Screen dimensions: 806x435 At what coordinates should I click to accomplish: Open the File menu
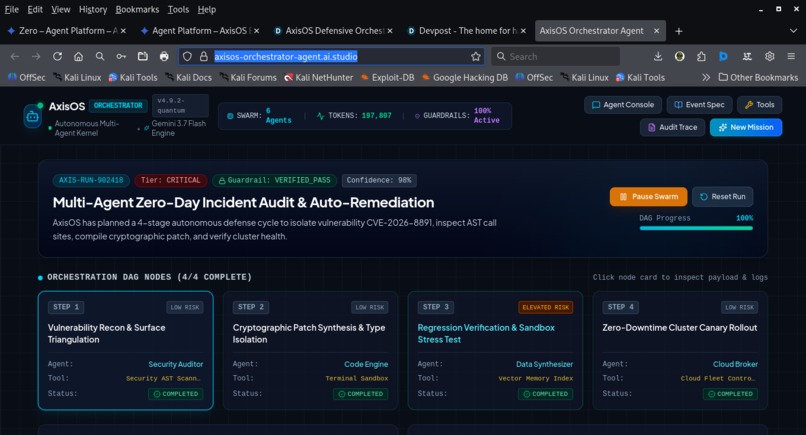coord(11,9)
